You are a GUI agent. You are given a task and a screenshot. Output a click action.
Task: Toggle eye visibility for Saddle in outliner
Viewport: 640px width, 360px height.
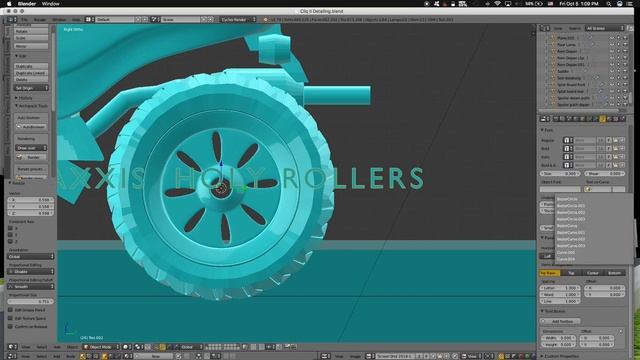click(x=612, y=71)
